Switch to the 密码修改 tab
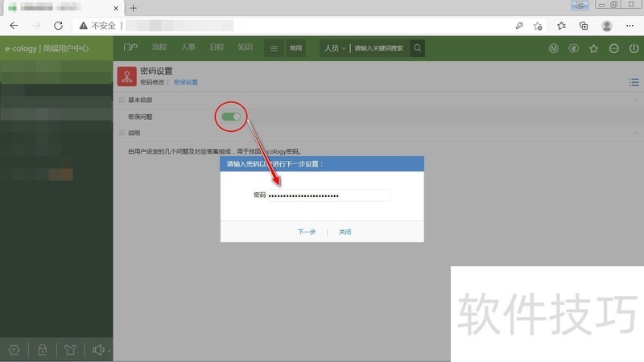The width and height of the screenshot is (644, 362). click(x=152, y=82)
